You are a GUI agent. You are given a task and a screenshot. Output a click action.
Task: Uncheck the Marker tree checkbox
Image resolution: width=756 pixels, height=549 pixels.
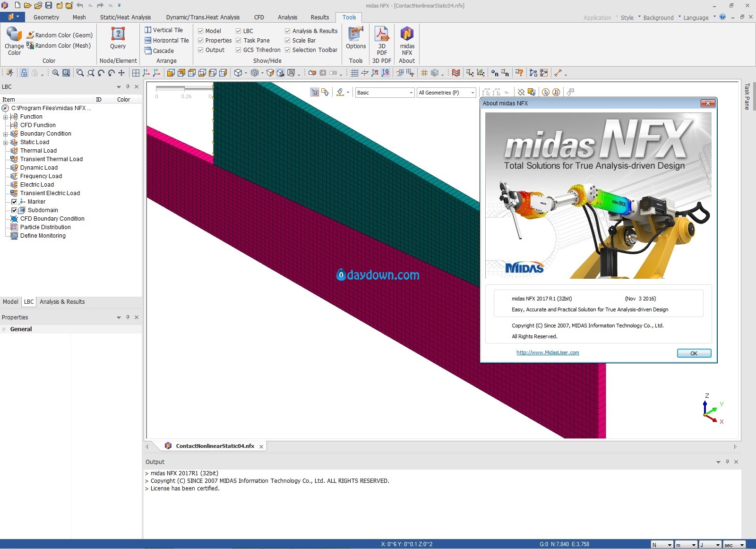14,201
